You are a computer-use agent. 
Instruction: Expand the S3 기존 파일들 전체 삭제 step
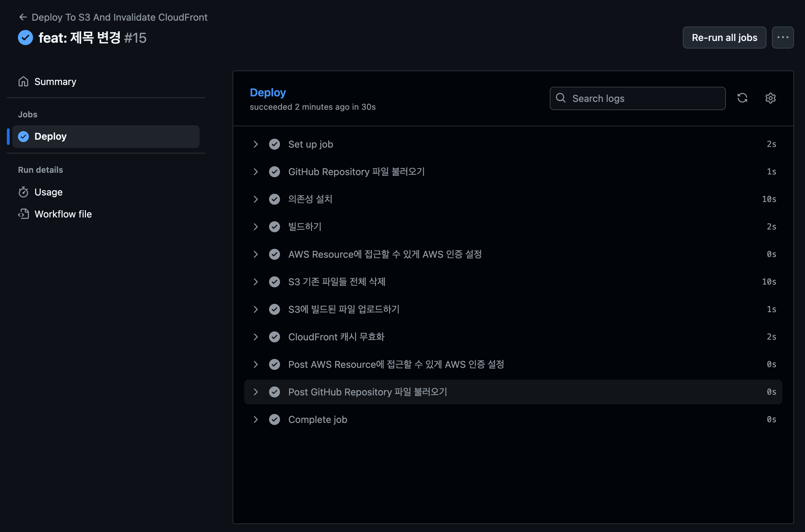[256, 282]
